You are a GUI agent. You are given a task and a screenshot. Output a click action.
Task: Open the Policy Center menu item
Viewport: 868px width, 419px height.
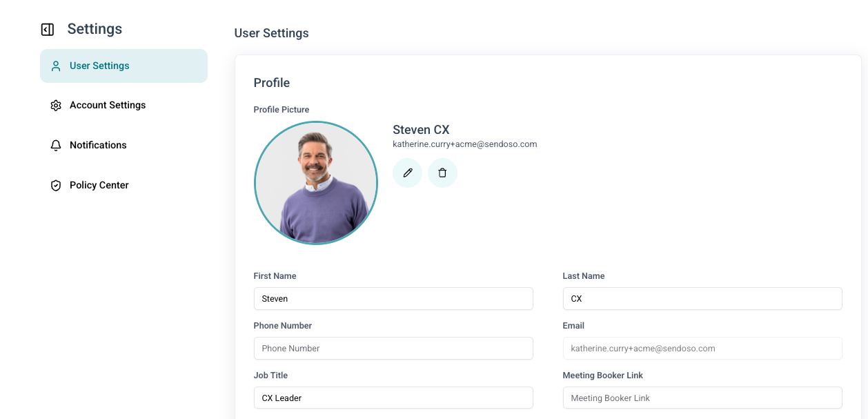pos(124,185)
